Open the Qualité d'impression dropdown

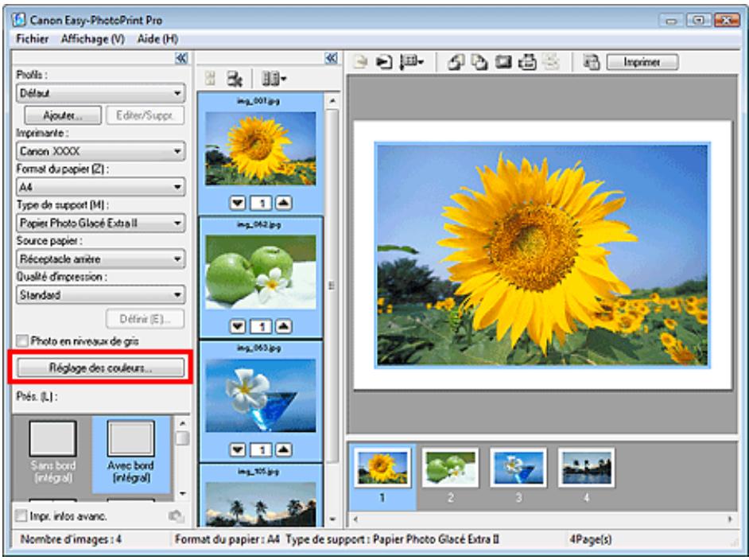[101, 295]
